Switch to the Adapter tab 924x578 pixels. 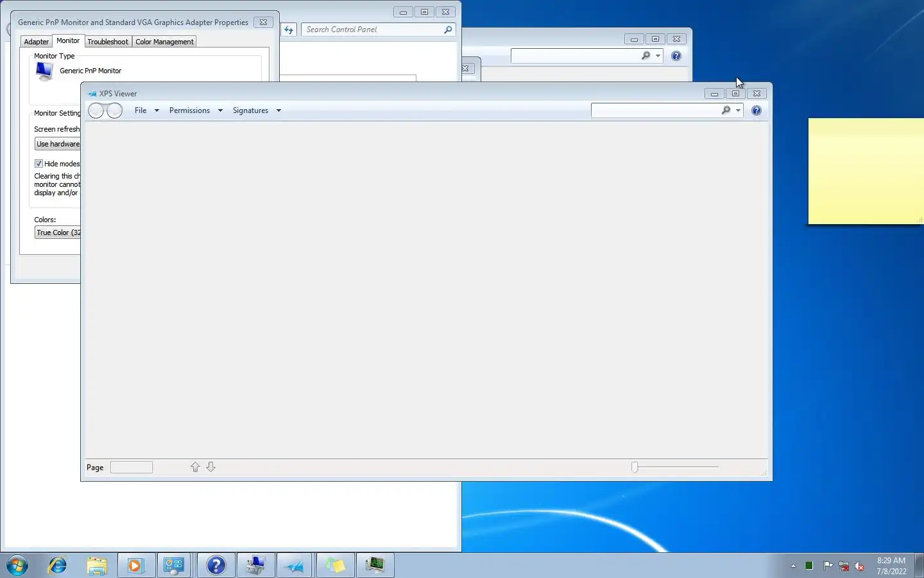tap(37, 42)
